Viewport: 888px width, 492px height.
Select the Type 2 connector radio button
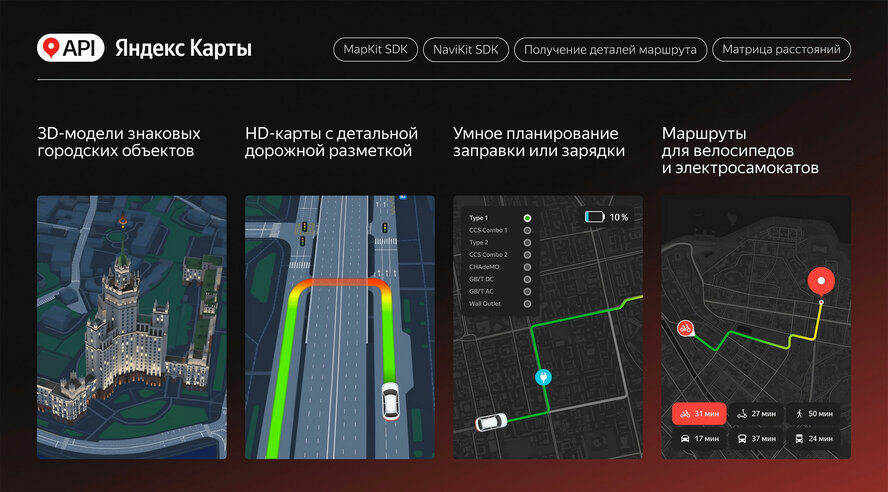[527, 242]
